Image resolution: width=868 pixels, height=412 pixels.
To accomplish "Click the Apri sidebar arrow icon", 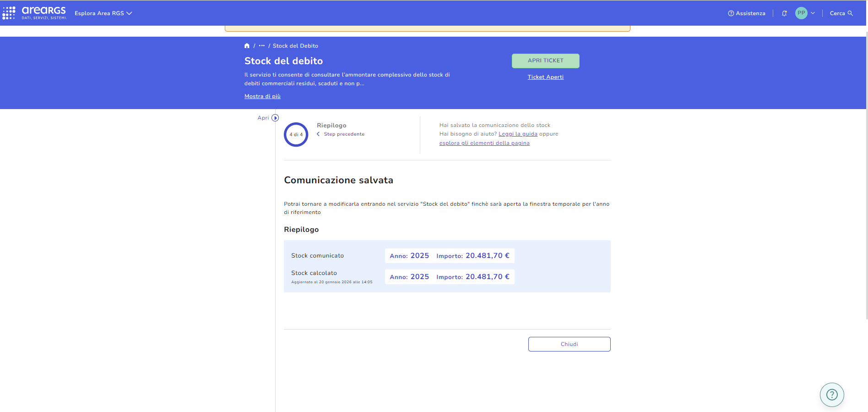I will [x=275, y=118].
